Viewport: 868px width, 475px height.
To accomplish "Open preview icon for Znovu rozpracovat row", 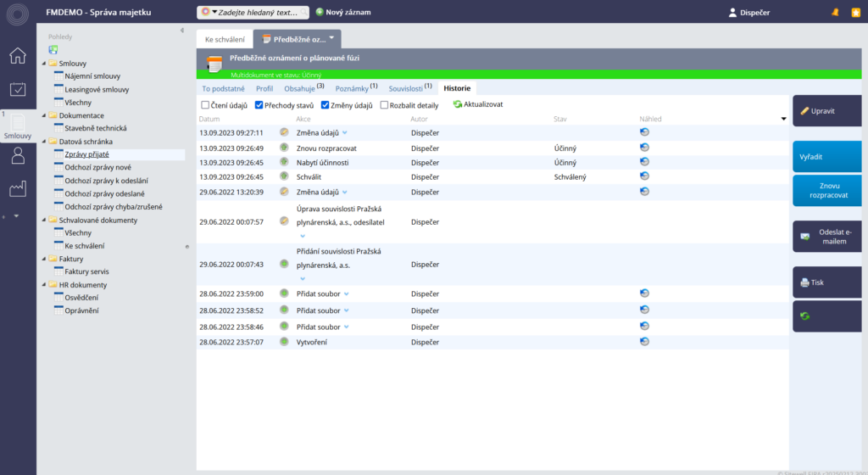I will [x=644, y=148].
